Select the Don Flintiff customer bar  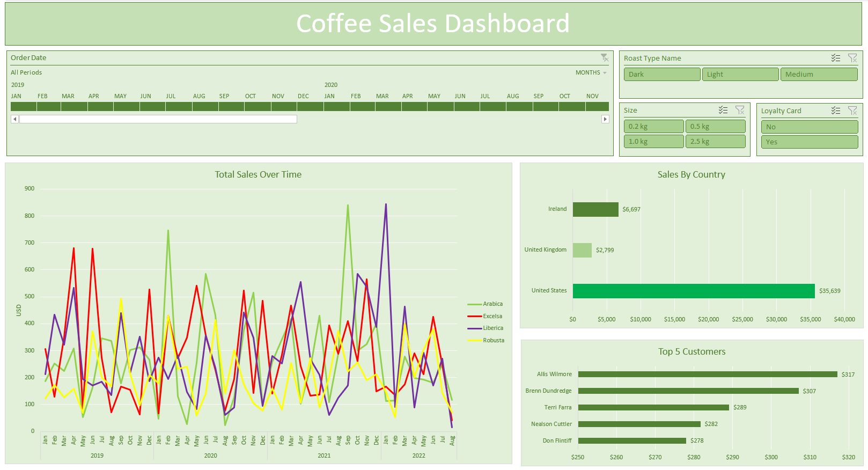point(632,440)
